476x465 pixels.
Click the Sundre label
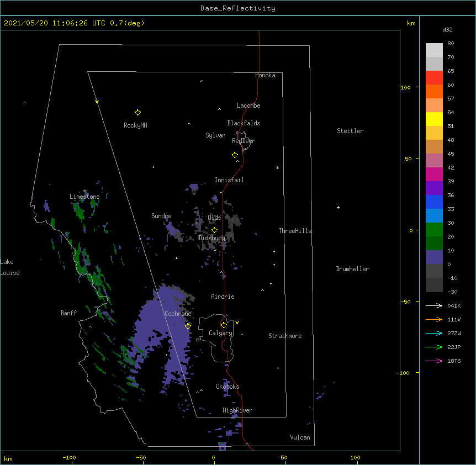161,216
